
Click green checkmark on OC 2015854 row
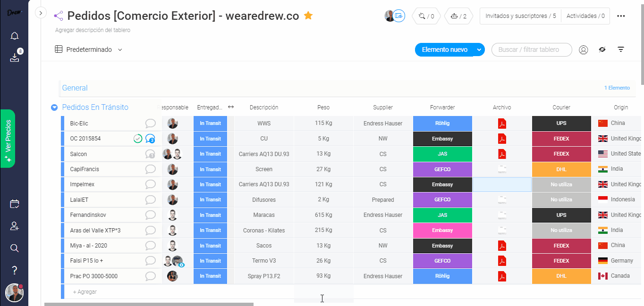click(x=138, y=139)
